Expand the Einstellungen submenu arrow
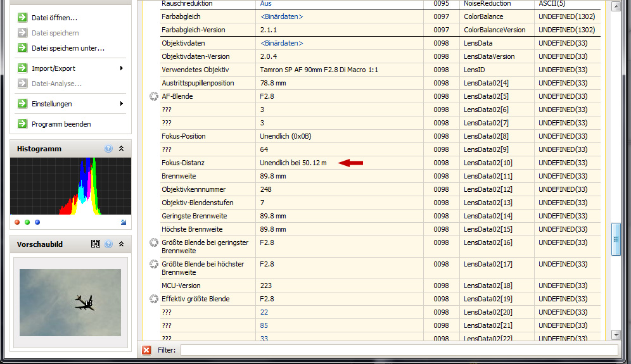Image resolution: width=631 pixels, height=364 pixels. 122,103
